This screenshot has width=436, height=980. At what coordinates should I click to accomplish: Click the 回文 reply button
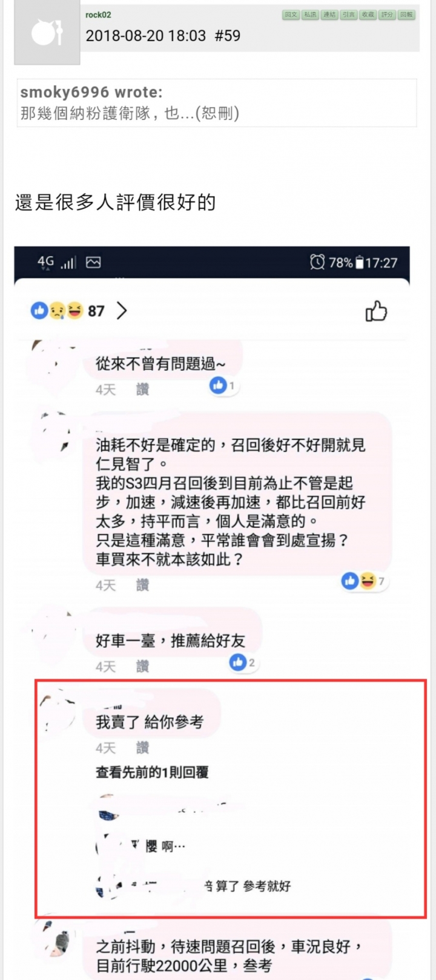click(291, 15)
